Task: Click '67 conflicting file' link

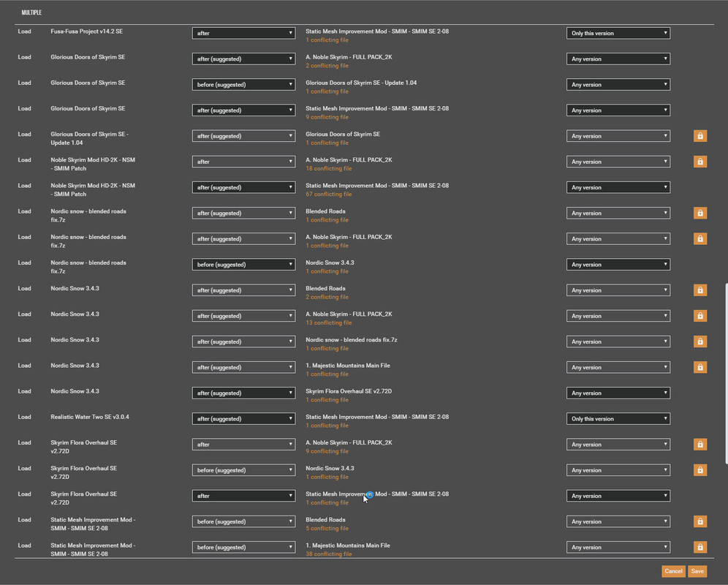Action: (329, 195)
